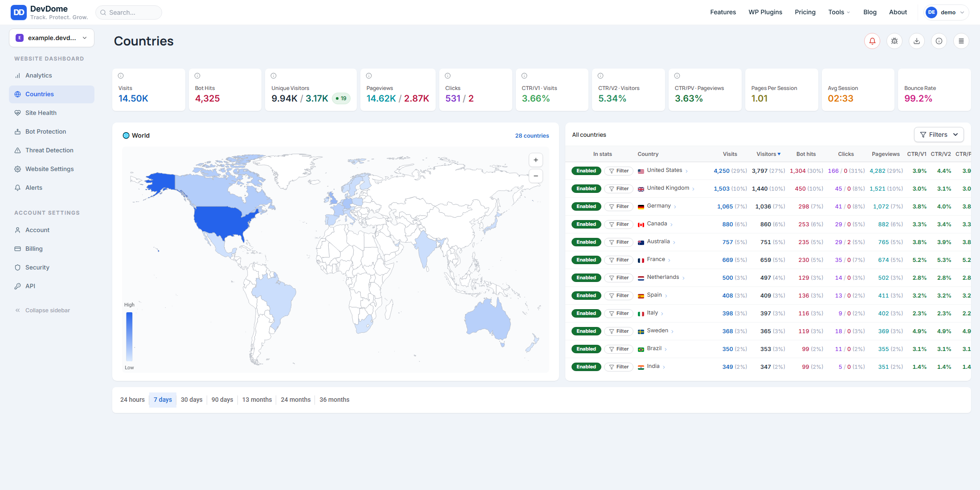
Task: Click the Analytics bar chart icon
Action: tap(18, 76)
